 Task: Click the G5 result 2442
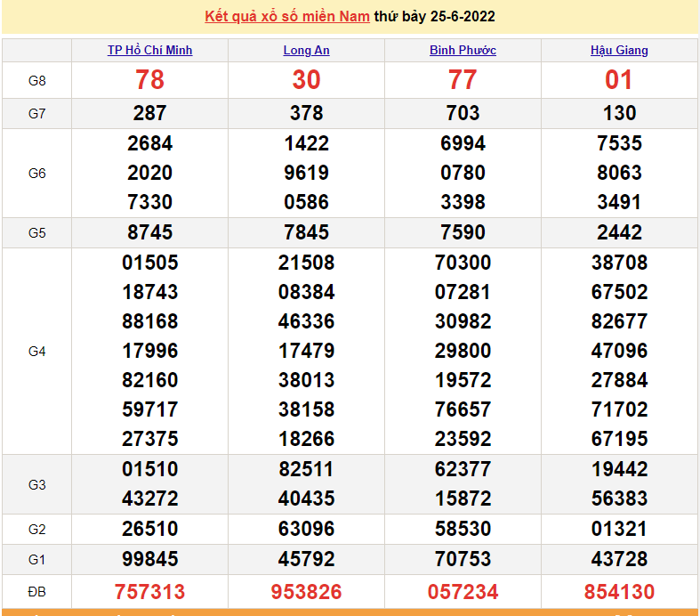click(619, 232)
